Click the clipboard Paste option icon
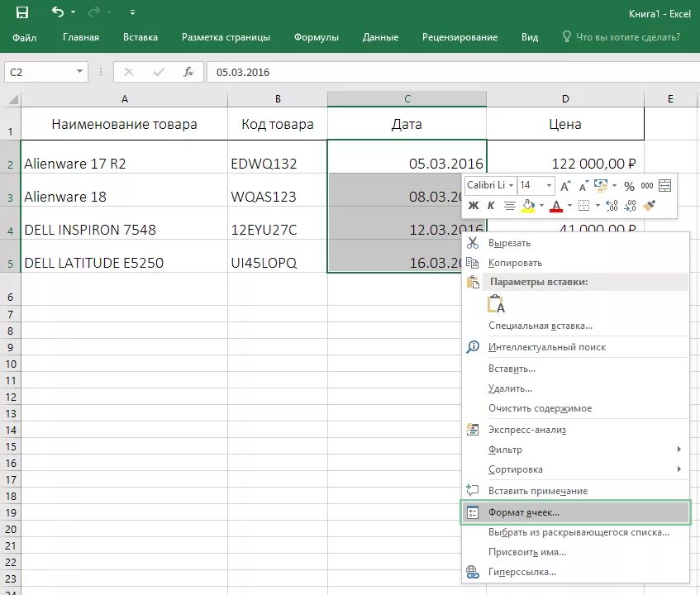This screenshot has height=595, width=700. [x=496, y=303]
